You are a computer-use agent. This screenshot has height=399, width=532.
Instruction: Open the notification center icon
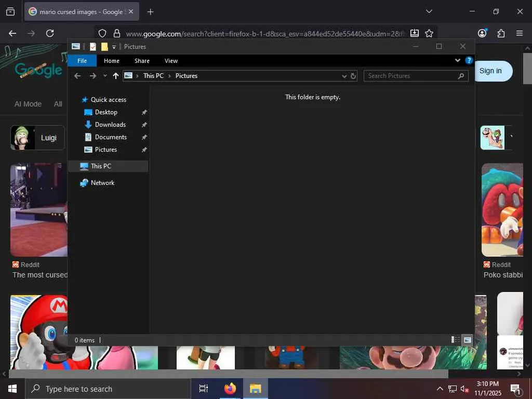[515, 389]
